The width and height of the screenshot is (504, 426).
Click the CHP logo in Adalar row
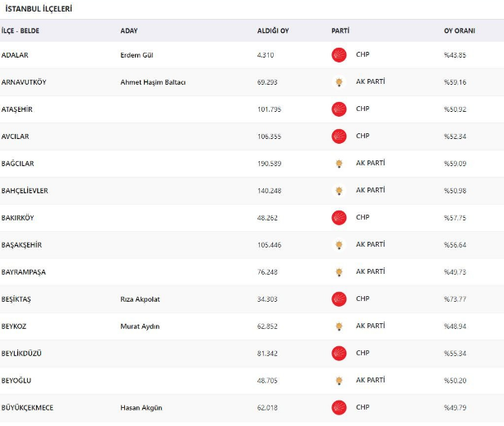click(339, 55)
